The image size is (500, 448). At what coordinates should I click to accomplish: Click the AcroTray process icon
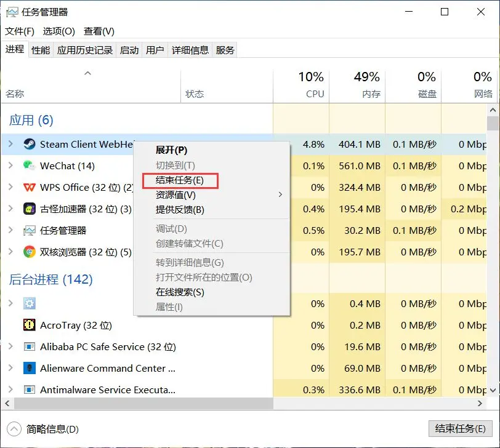click(x=29, y=326)
